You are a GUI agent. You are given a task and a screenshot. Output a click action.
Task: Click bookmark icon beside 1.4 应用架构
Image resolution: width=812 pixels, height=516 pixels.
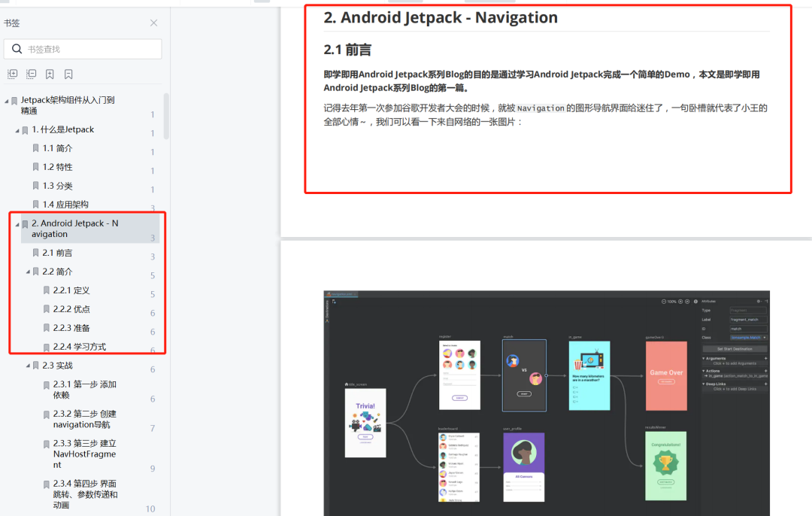pos(36,204)
